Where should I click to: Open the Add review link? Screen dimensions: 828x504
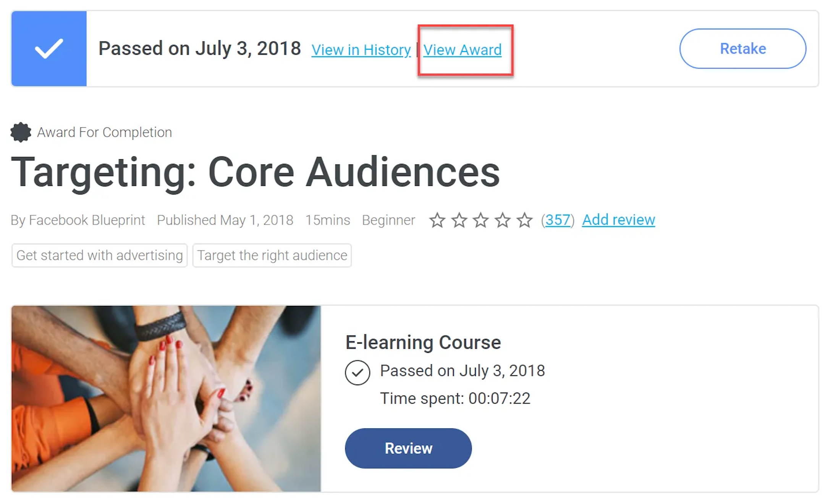618,220
